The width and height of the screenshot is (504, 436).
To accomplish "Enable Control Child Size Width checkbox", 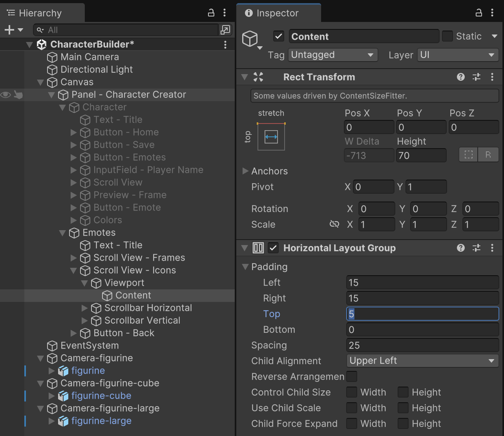I will pyautogui.click(x=352, y=392).
